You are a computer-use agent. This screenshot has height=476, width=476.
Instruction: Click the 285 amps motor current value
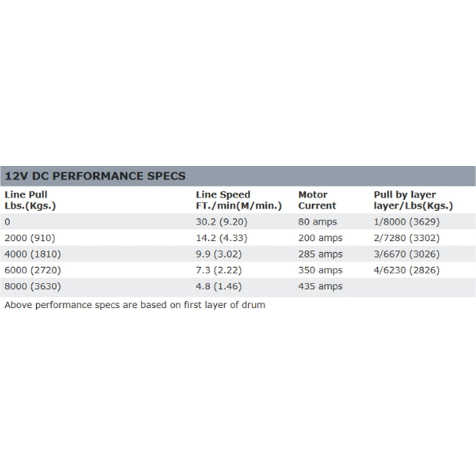[320, 254]
